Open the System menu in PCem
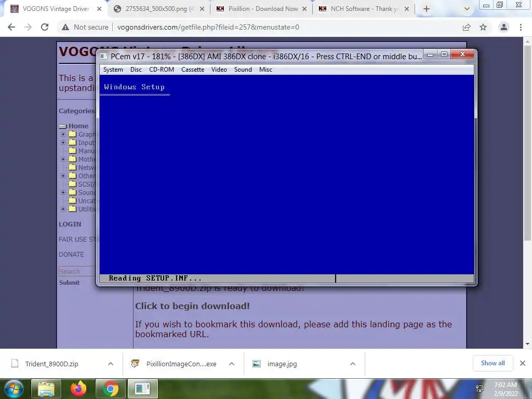532x399 pixels. pyautogui.click(x=113, y=70)
